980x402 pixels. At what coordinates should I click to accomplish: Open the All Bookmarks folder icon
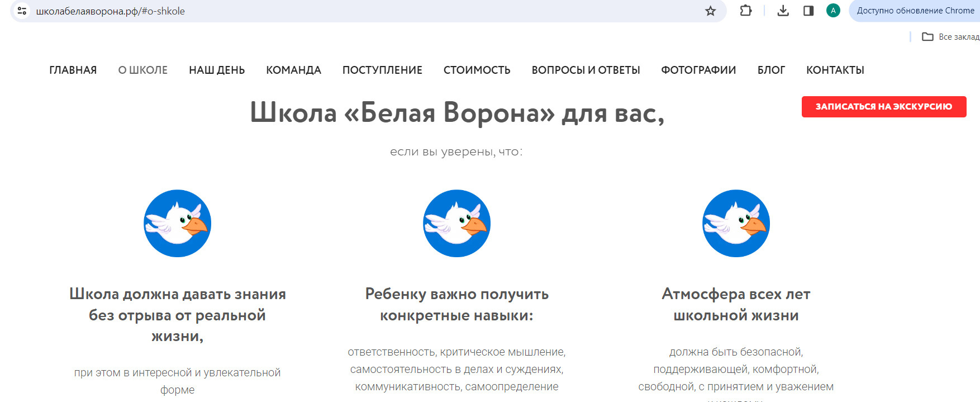tap(927, 37)
